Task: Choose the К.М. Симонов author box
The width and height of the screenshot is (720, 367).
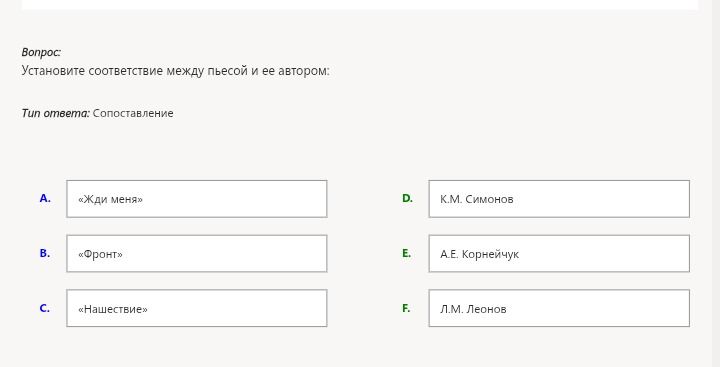Action: pos(559,199)
